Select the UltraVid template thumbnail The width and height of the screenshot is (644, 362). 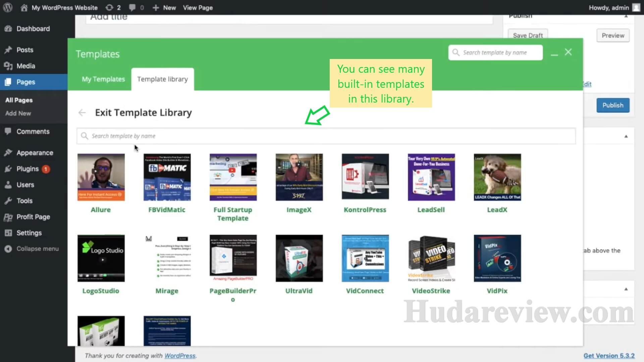(x=299, y=258)
